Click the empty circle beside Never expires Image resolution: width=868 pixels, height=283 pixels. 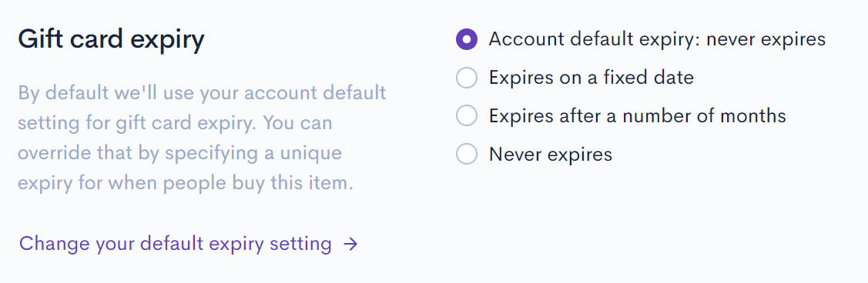coord(467,154)
